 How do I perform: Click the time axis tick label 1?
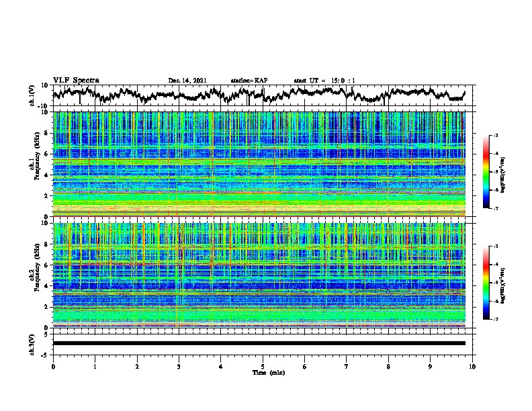click(x=95, y=367)
